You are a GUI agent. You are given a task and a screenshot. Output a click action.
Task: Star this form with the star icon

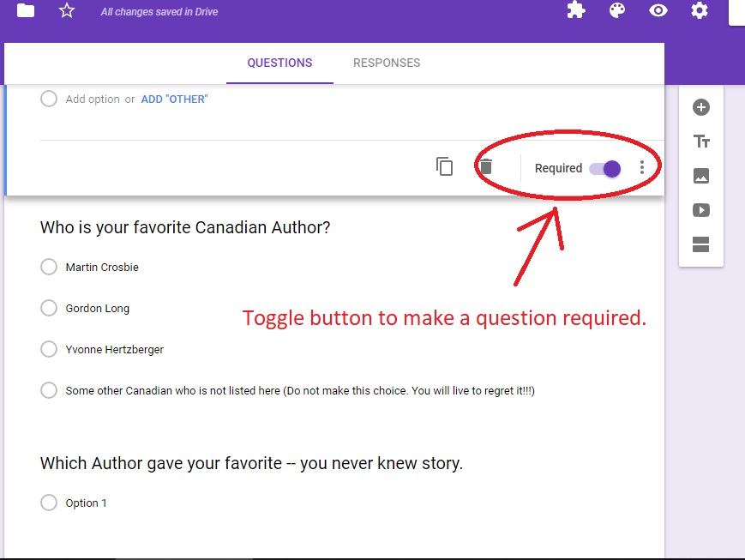coord(67,10)
